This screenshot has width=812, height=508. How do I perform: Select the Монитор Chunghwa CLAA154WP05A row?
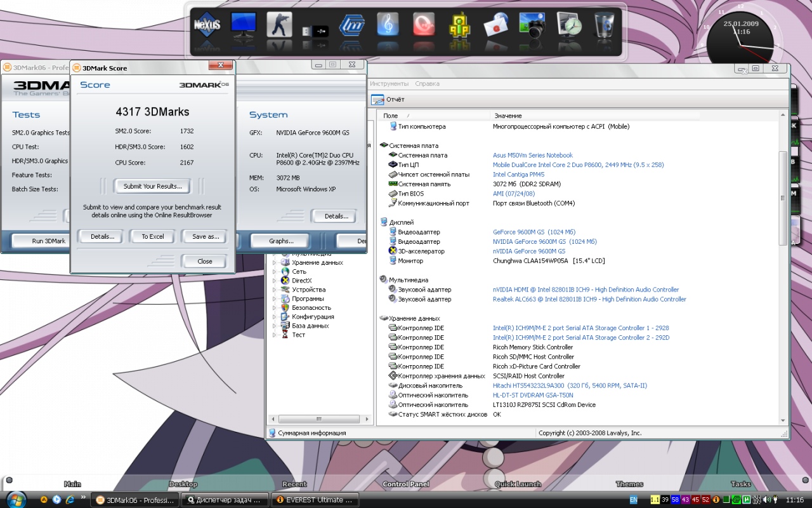(x=497, y=261)
